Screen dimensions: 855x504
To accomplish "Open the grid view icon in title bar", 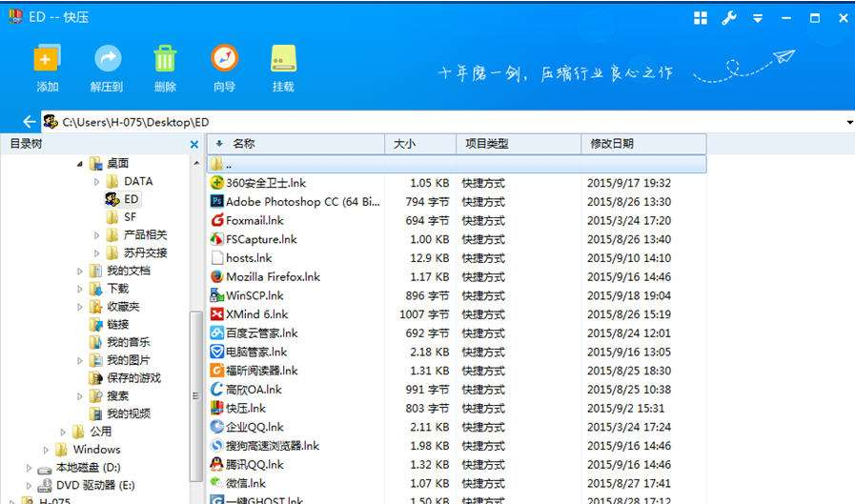I will click(x=701, y=18).
